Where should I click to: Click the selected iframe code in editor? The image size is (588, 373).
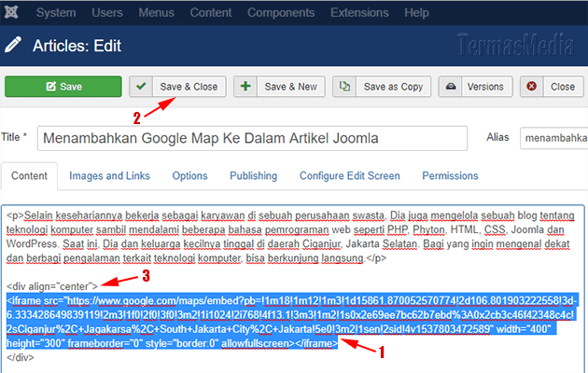[x=292, y=322]
